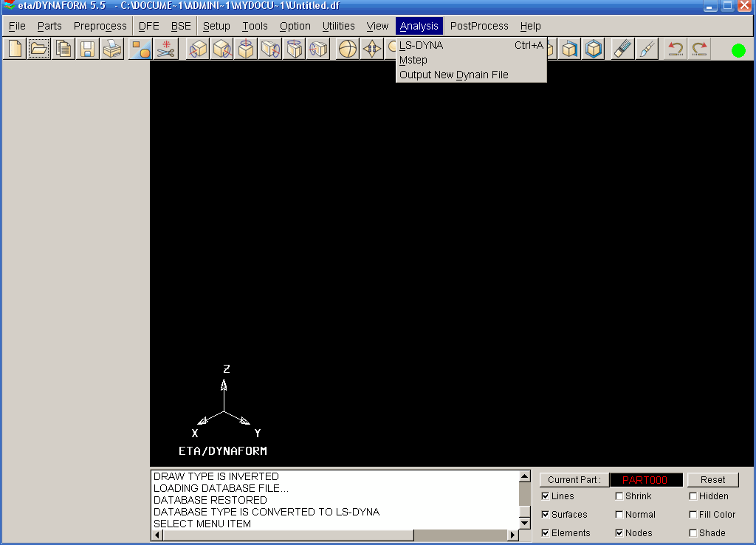Click the thin paintbrush icon

[x=647, y=49]
